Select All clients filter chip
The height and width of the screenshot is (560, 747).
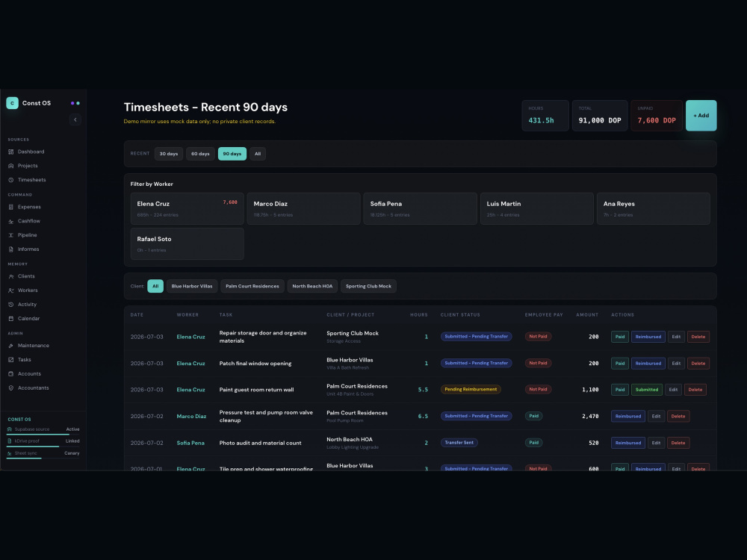155,286
